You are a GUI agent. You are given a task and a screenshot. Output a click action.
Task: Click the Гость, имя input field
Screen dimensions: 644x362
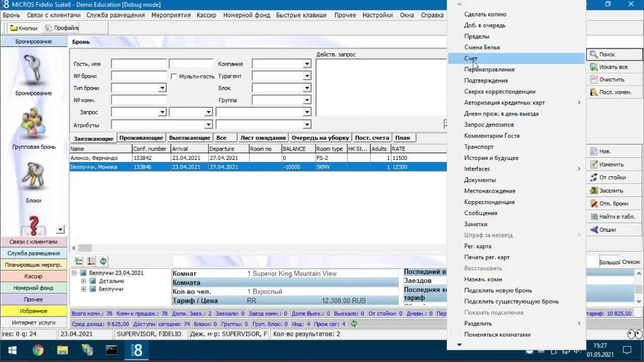(x=139, y=64)
